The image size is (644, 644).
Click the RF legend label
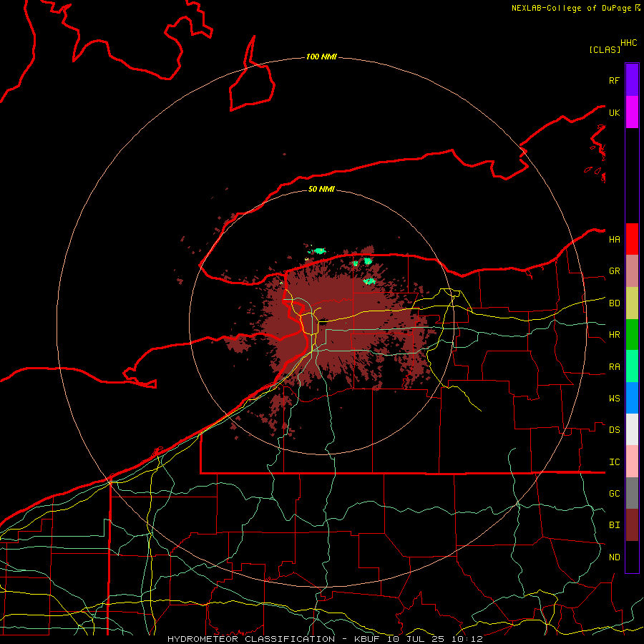tap(615, 81)
